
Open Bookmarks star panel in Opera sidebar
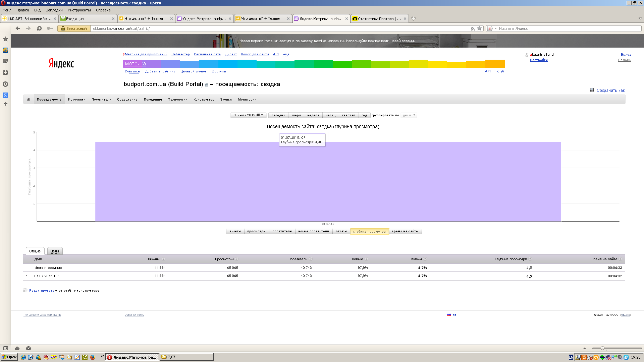(x=5, y=39)
